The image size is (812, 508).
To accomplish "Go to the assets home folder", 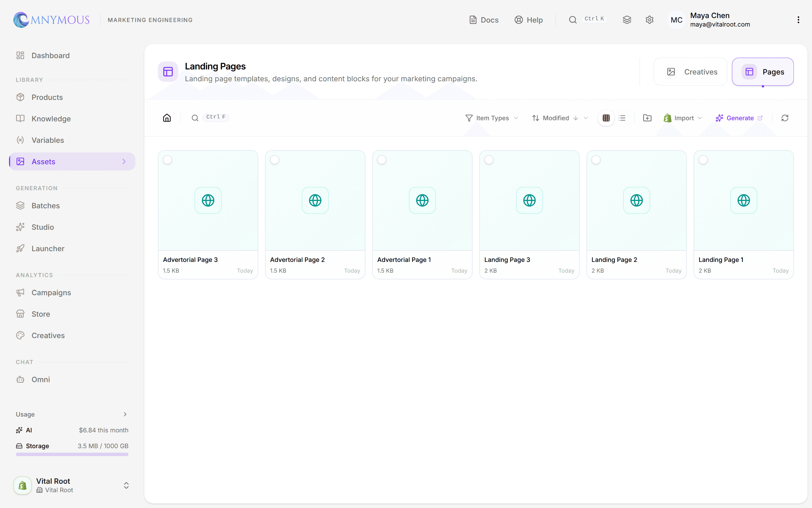I will pyautogui.click(x=167, y=118).
